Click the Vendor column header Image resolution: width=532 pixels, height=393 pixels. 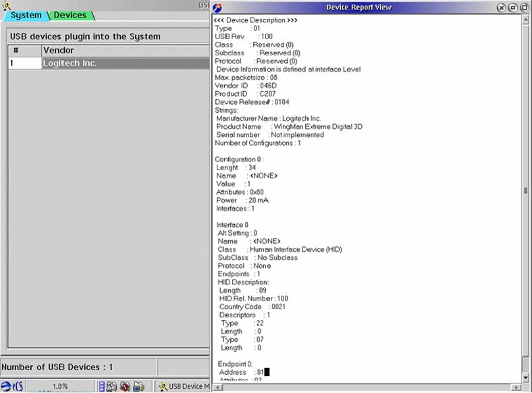click(x=126, y=51)
